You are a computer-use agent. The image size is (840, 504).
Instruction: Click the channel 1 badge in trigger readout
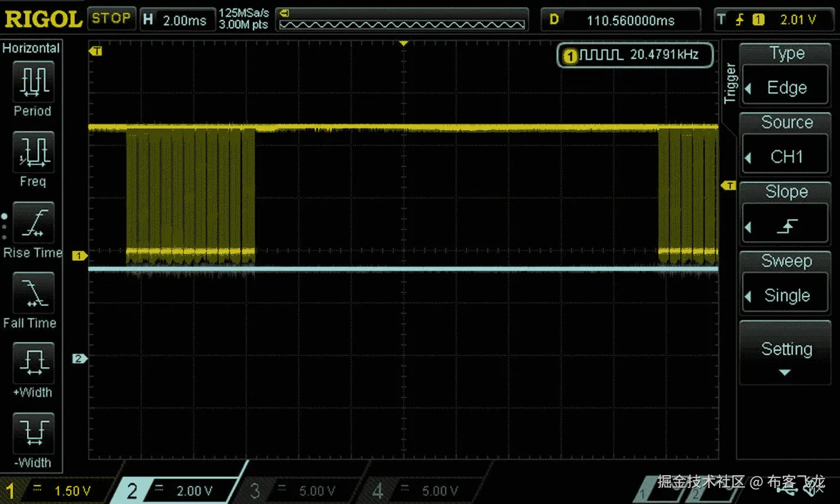click(759, 20)
